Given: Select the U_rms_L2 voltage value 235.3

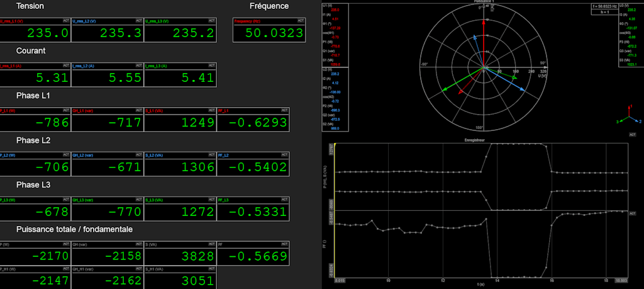Looking at the screenshot, I should [x=121, y=33].
